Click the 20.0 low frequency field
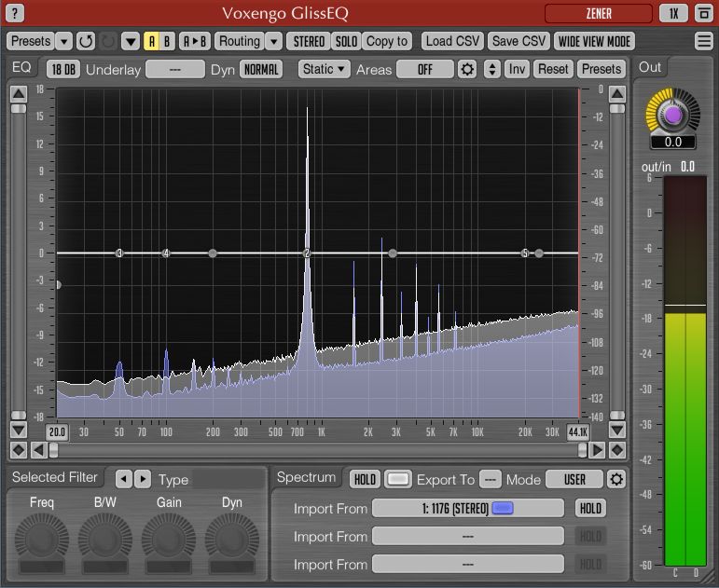Image resolution: width=719 pixels, height=588 pixels. point(57,431)
